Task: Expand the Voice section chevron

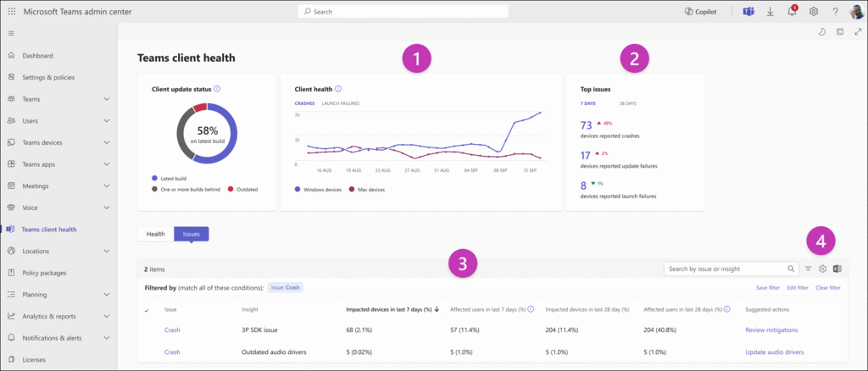Action: click(x=107, y=208)
